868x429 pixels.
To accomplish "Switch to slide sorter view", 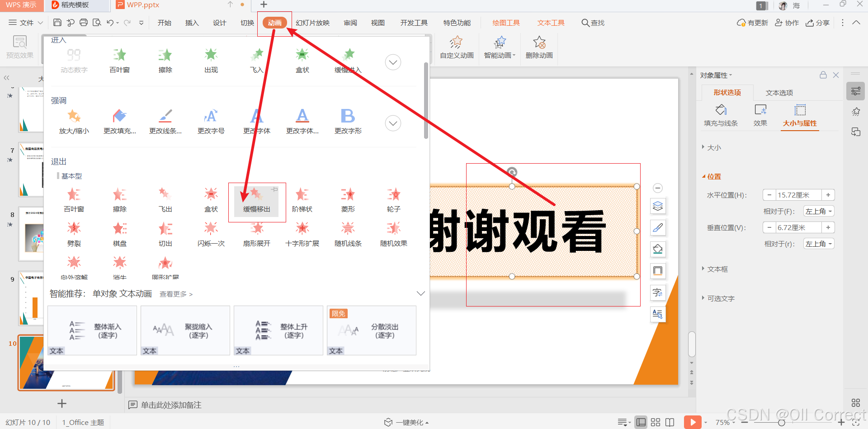I will click(656, 422).
